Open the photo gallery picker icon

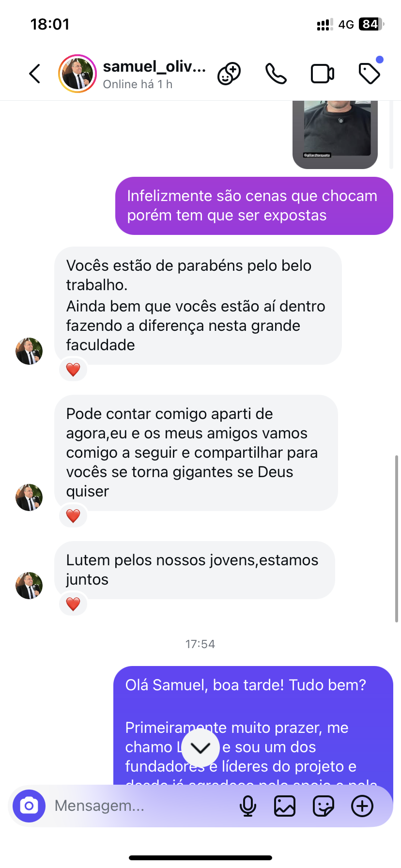click(285, 806)
